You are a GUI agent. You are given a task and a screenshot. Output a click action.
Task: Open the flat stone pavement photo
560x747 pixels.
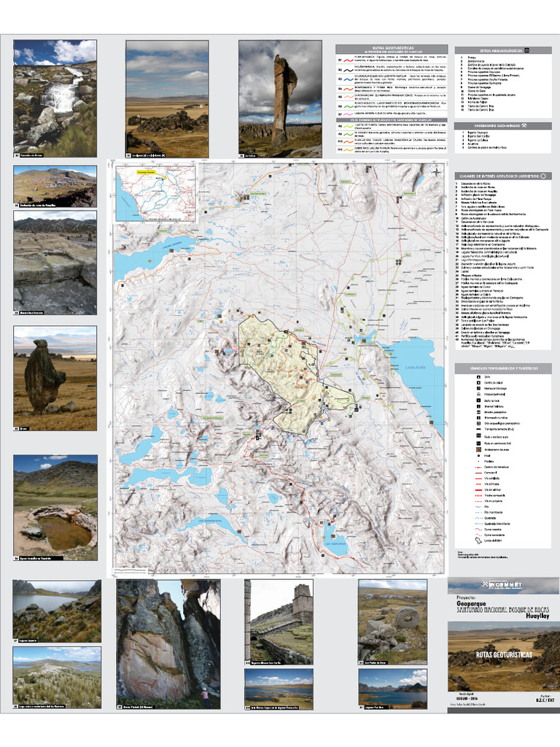tap(55, 263)
